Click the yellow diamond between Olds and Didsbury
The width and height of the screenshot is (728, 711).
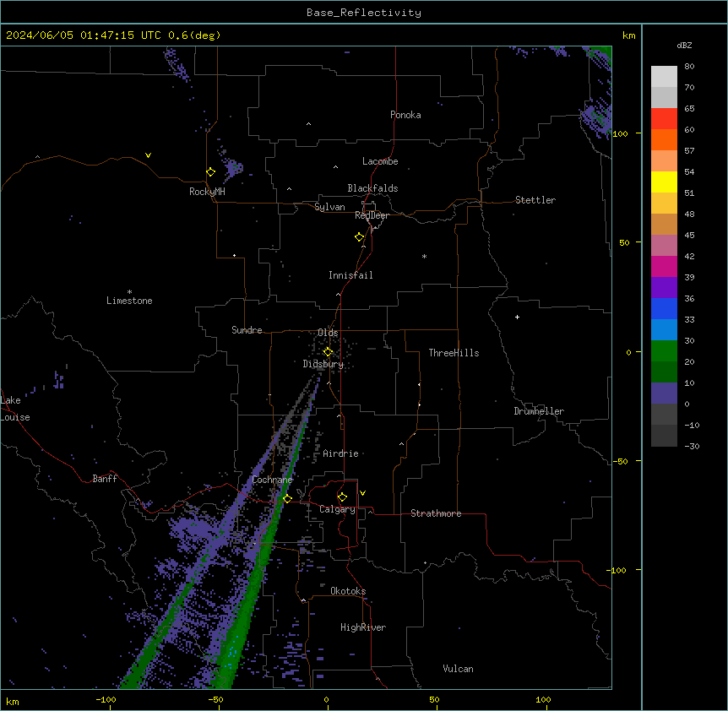328,352
